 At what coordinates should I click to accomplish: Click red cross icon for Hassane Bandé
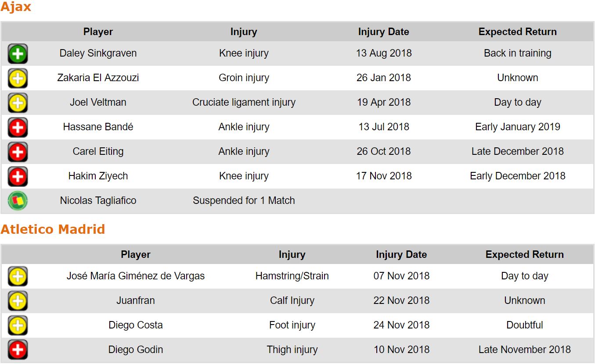click(x=18, y=128)
